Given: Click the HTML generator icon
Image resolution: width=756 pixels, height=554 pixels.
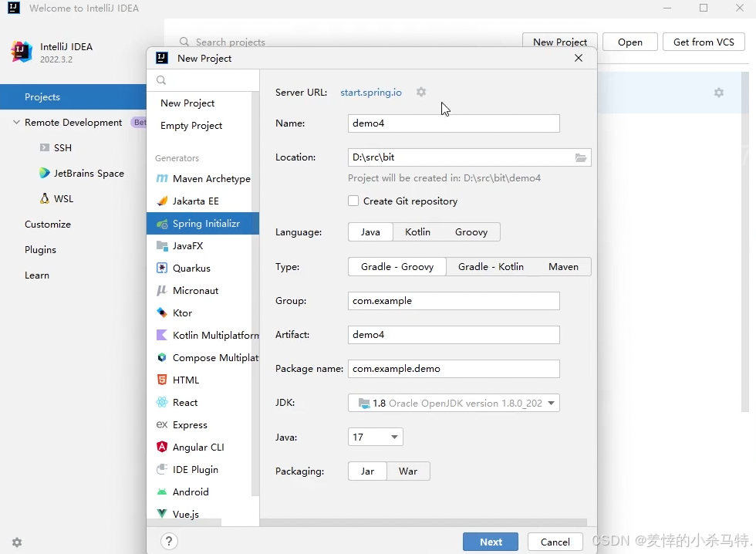Looking at the screenshot, I should coord(162,380).
